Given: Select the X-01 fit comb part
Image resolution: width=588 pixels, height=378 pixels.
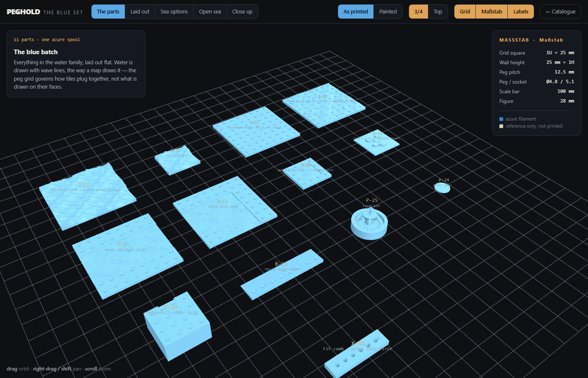Looking at the screenshot, I should (x=356, y=354).
